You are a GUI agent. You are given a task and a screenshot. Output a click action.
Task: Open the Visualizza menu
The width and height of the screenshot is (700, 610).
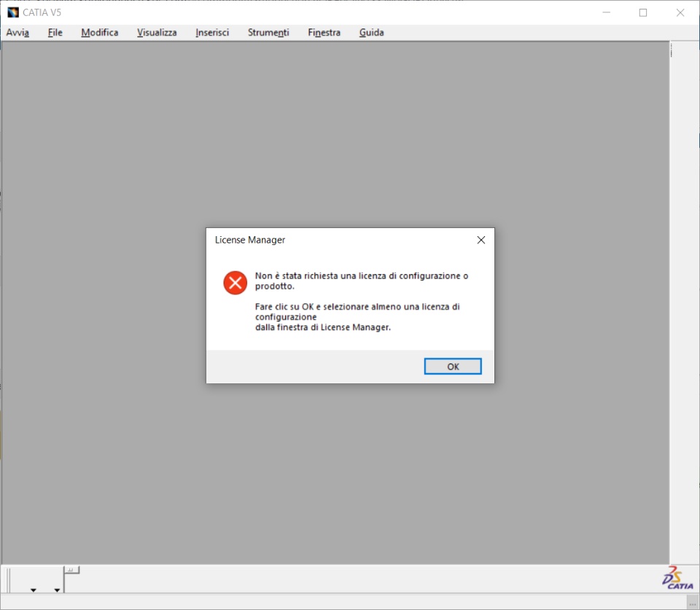tap(157, 32)
